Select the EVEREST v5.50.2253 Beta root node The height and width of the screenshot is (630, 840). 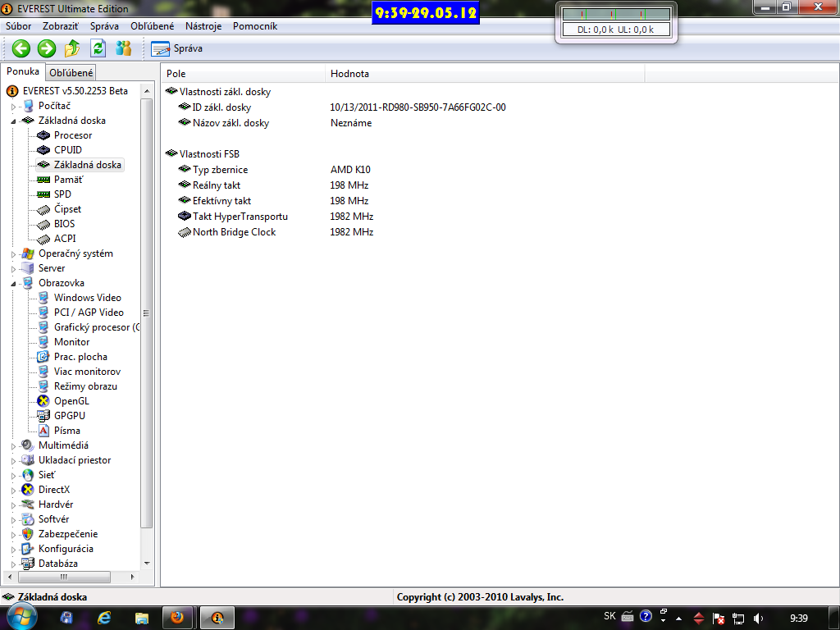pos(75,91)
